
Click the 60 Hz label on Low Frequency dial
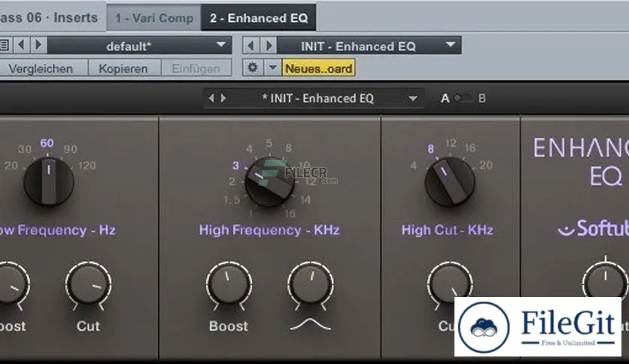[x=47, y=143]
